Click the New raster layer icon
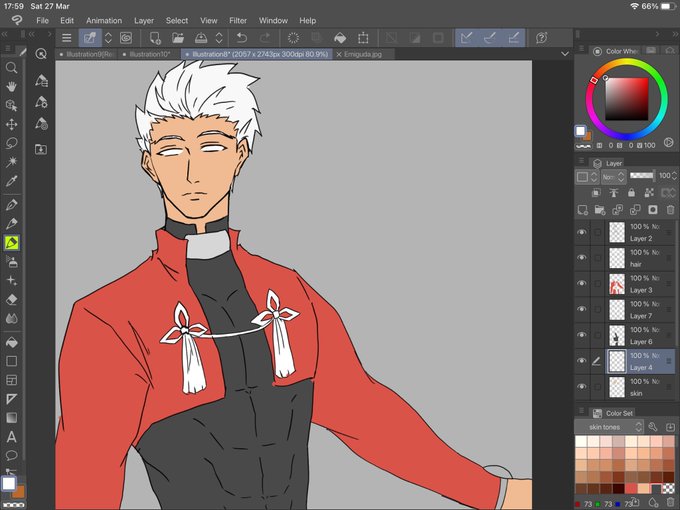680x510 pixels. pyautogui.click(x=582, y=210)
